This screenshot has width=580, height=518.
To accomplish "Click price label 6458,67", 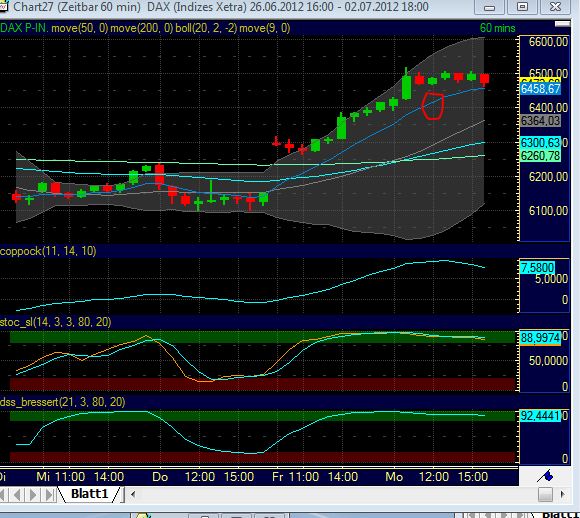I will tap(540, 89).
